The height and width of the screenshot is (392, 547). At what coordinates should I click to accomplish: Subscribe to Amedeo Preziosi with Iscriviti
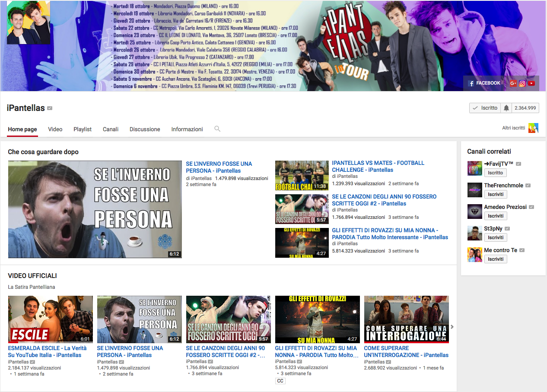pyautogui.click(x=496, y=216)
